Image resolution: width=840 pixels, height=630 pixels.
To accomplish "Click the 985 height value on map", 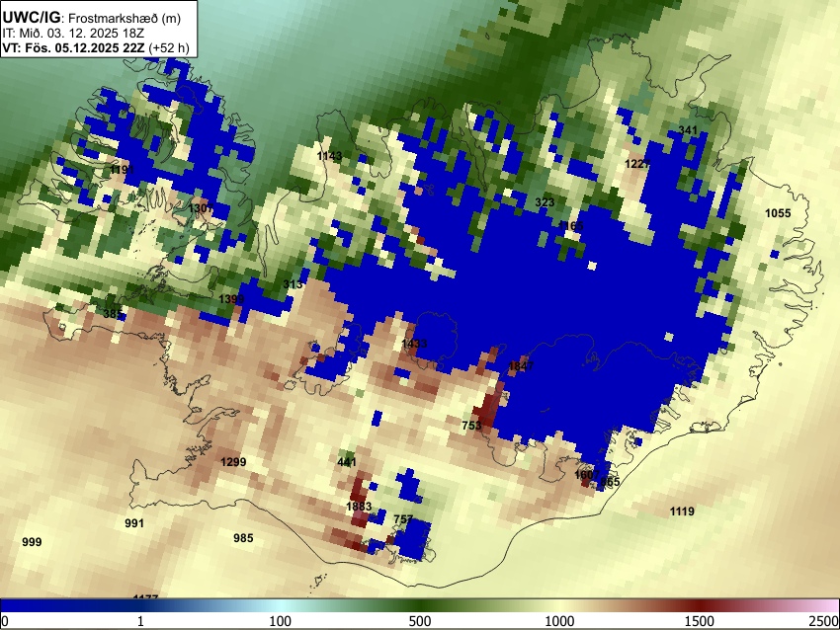I will (243, 538).
